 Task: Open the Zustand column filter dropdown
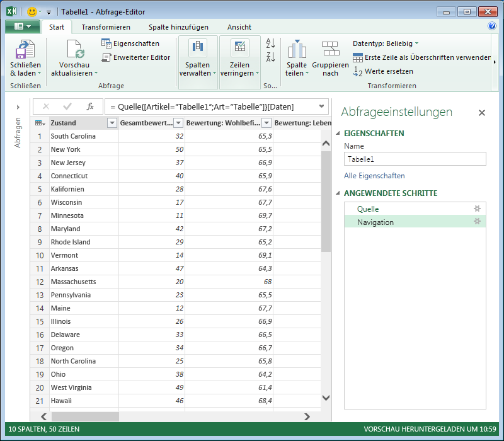(112, 123)
